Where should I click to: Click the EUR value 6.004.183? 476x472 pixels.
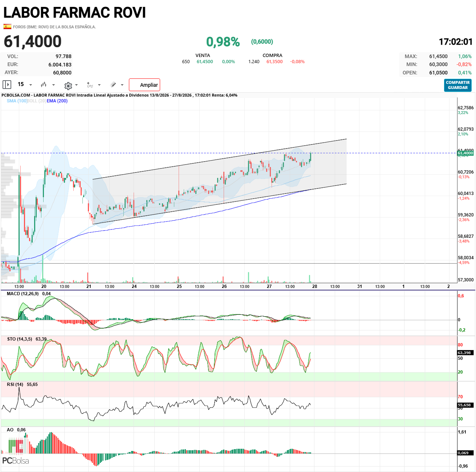(x=60, y=65)
